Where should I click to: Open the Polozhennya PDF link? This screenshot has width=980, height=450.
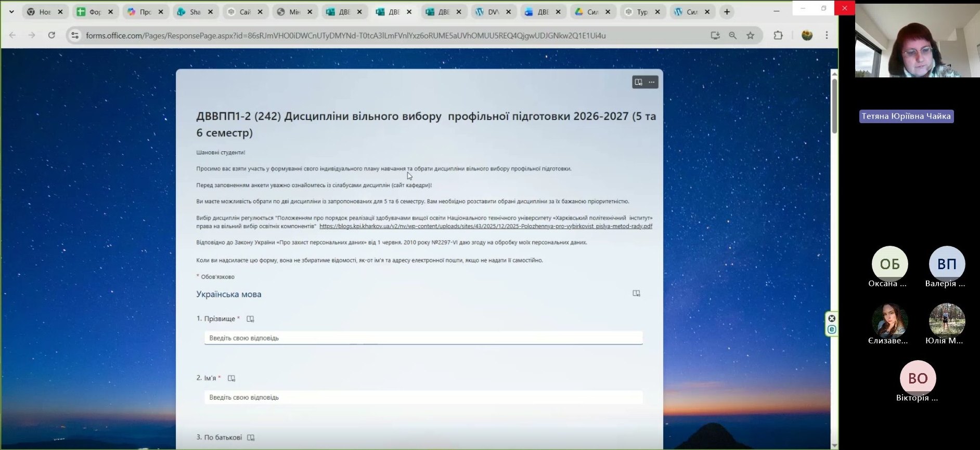(x=485, y=226)
